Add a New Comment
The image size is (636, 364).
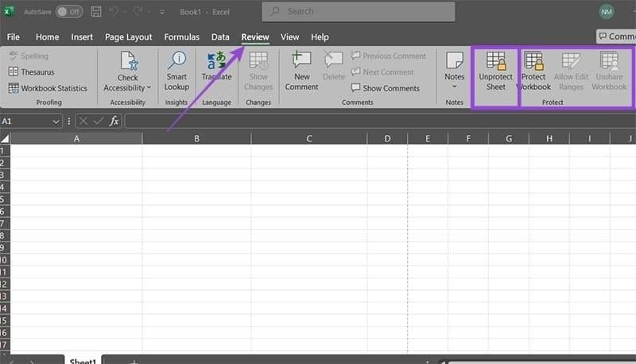(301, 71)
